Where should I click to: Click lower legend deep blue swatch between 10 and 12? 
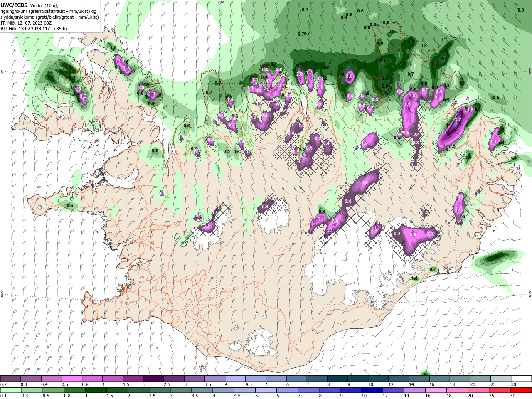[x=372, y=390]
